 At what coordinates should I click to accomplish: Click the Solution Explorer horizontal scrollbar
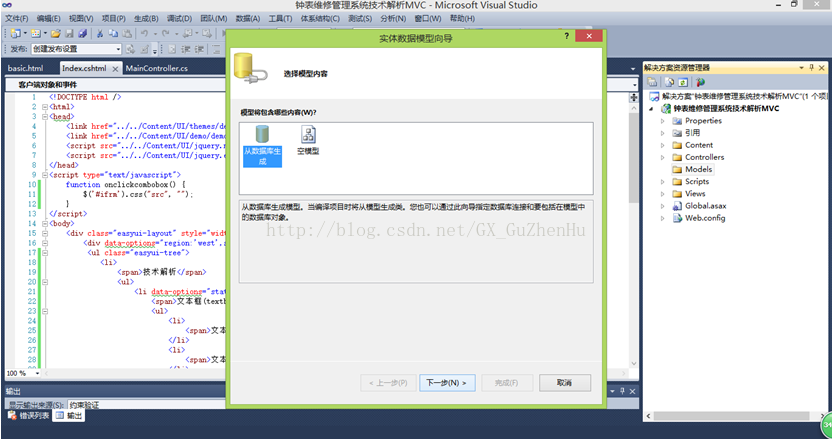pyautogui.click(x=734, y=416)
